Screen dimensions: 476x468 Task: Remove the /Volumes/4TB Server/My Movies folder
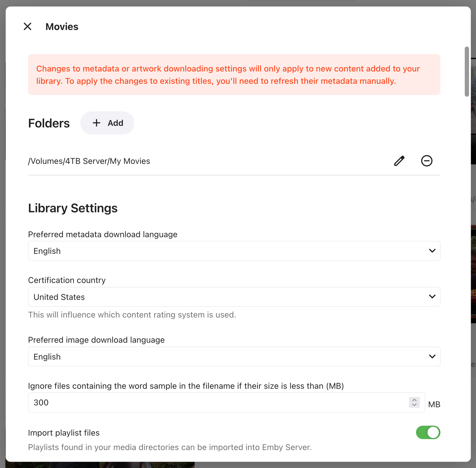coord(427,161)
